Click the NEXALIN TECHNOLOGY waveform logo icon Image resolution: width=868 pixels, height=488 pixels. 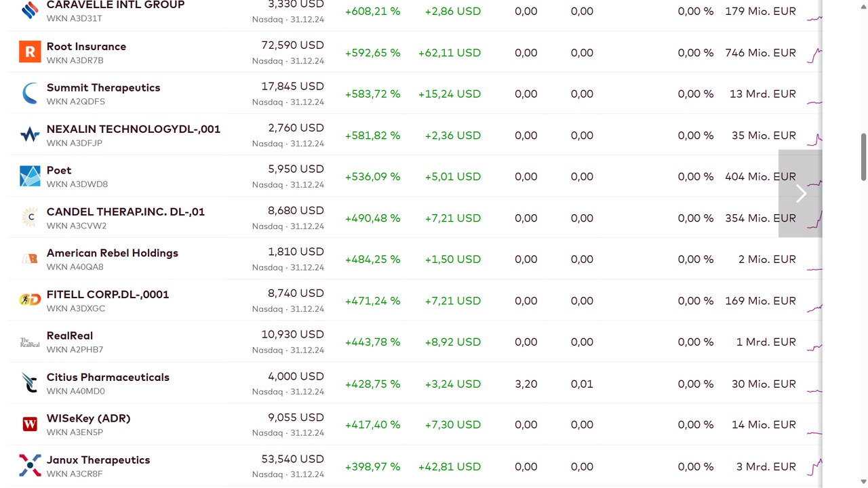[x=30, y=134]
